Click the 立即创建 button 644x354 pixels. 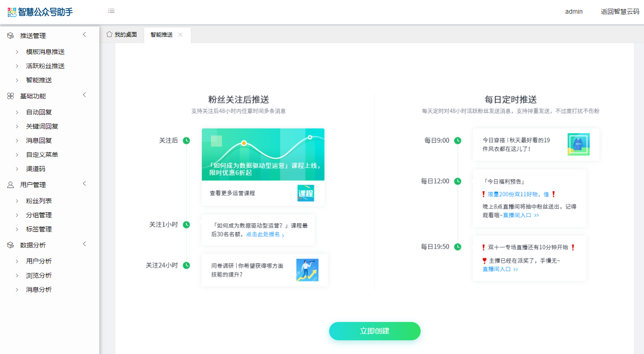pos(374,331)
